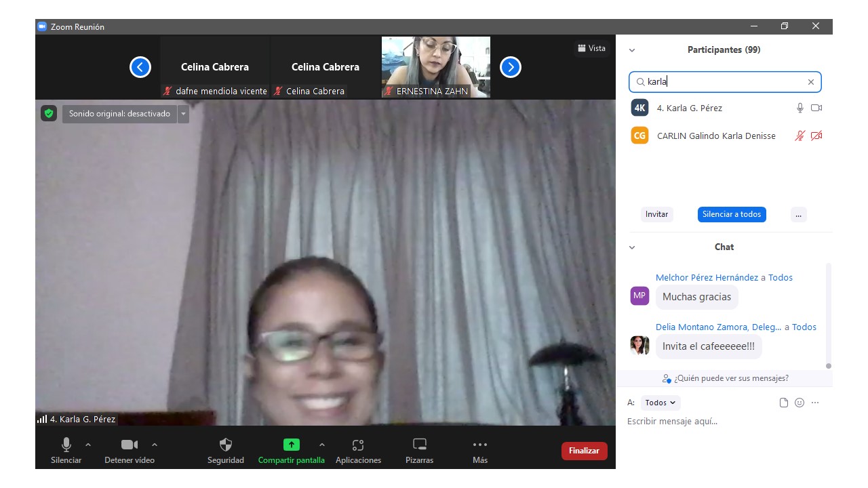Attach a file with the chat file icon
This screenshot has width=868, height=488.
tap(784, 403)
